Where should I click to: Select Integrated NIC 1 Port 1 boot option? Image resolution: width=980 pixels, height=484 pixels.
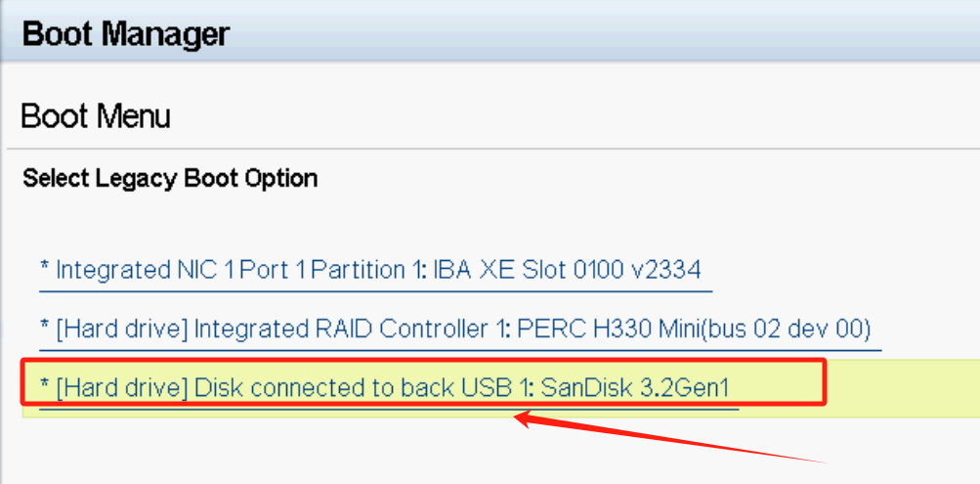click(x=371, y=270)
